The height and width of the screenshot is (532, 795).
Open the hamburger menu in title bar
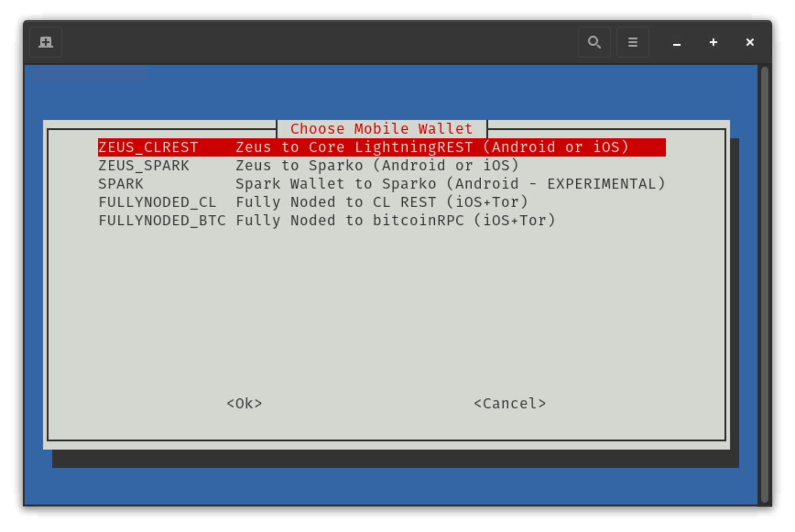pos(633,42)
